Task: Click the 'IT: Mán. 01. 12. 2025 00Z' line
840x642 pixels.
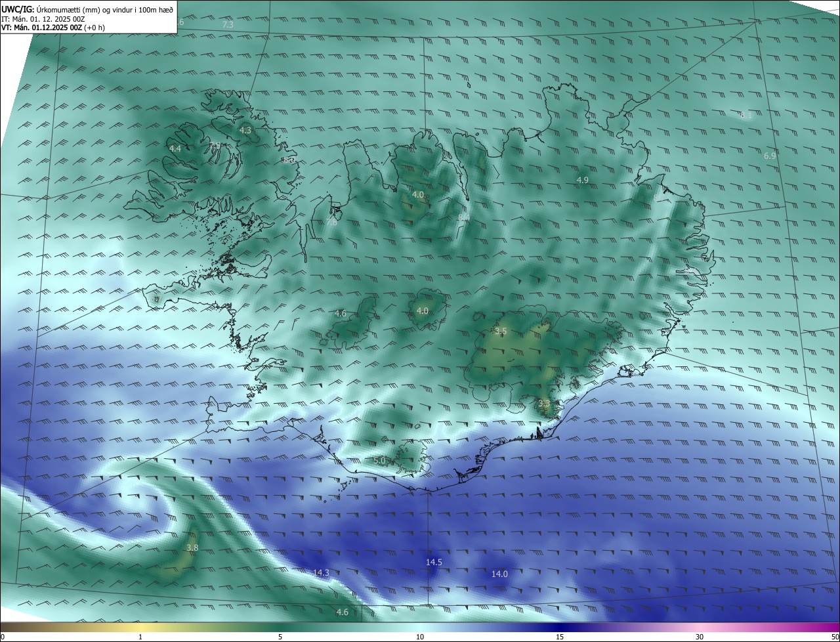Action: click(43, 19)
